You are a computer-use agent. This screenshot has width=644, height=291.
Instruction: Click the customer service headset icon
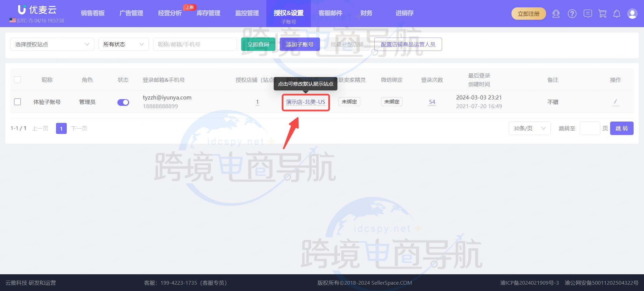[556, 14]
